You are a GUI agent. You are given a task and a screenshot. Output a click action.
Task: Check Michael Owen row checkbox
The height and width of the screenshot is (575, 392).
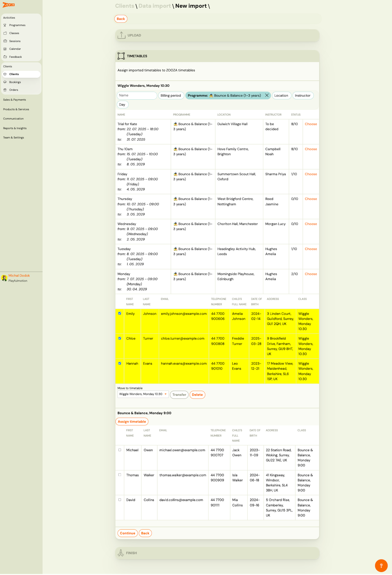point(120,450)
